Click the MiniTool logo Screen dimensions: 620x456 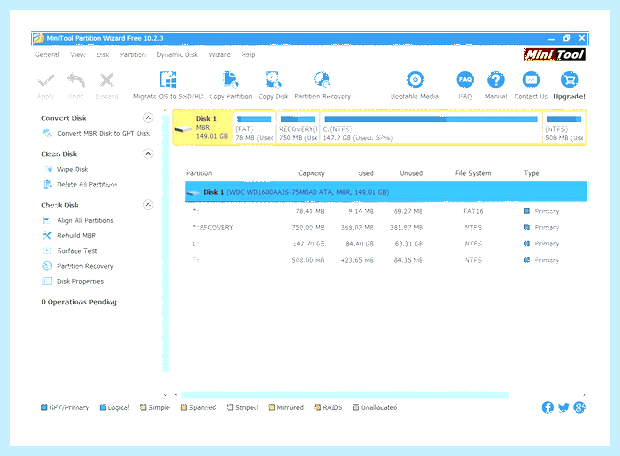(555, 55)
